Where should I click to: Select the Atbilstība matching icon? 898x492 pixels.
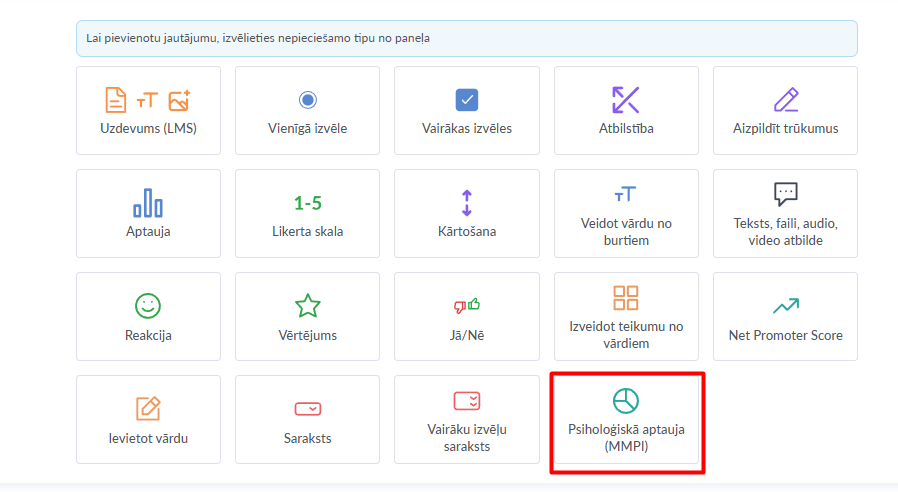(626, 100)
